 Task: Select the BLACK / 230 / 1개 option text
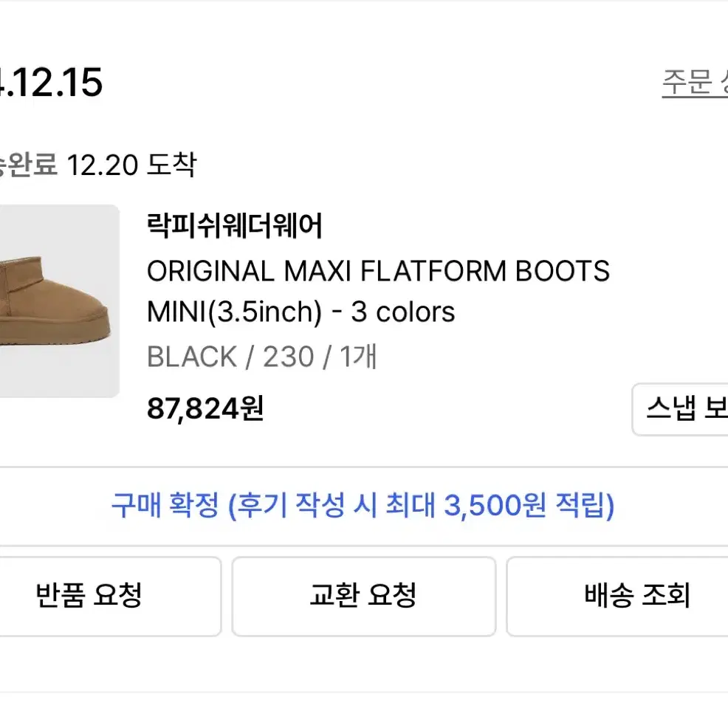click(261, 357)
